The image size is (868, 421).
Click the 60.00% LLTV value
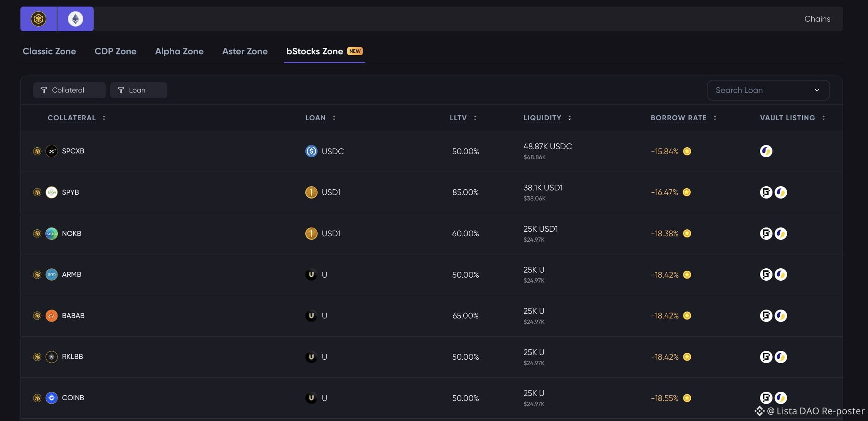466,234
